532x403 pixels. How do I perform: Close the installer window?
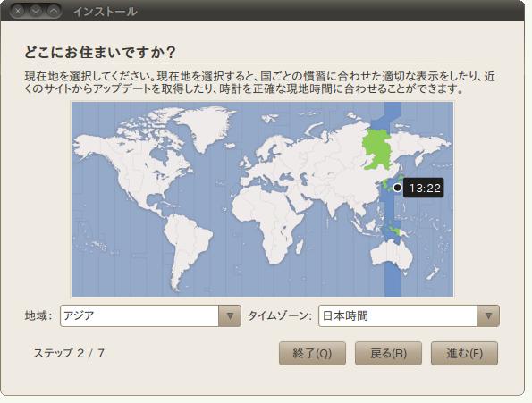coord(18,11)
